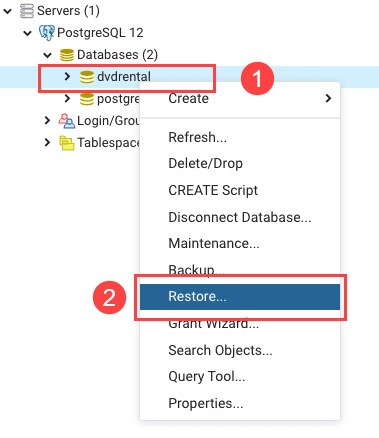The width and height of the screenshot is (379, 438).
Task: Open Query Tool... from menu
Action: pos(240,377)
